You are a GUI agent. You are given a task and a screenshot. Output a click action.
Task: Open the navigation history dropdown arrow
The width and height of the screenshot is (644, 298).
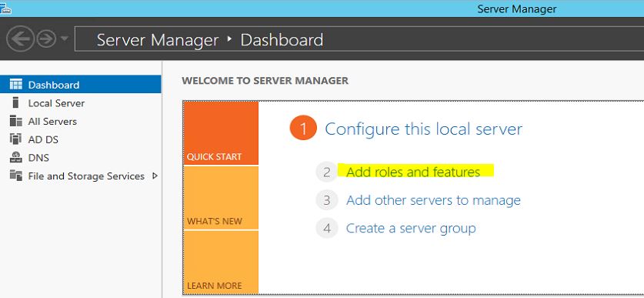click(x=65, y=39)
